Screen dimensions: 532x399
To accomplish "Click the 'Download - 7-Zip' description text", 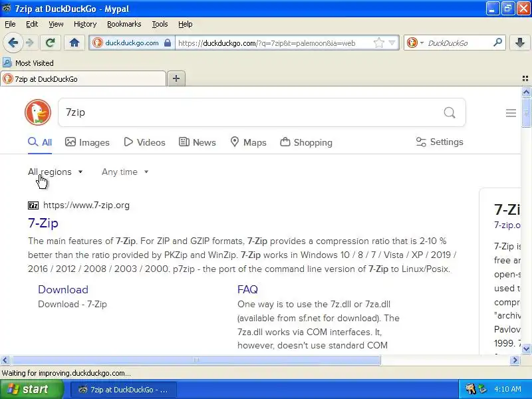I will pos(72,304).
